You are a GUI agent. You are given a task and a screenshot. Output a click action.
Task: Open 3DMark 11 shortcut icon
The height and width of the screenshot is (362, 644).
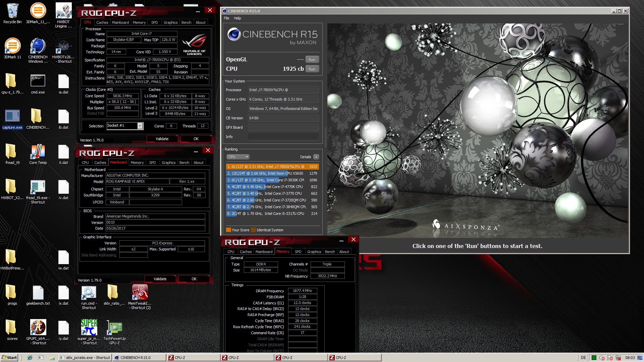(x=12, y=49)
